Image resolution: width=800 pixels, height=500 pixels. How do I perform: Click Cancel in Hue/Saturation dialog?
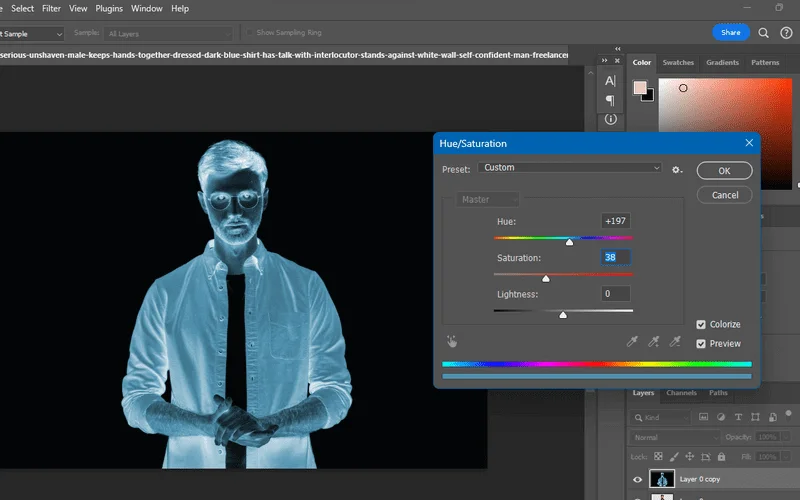coord(724,195)
